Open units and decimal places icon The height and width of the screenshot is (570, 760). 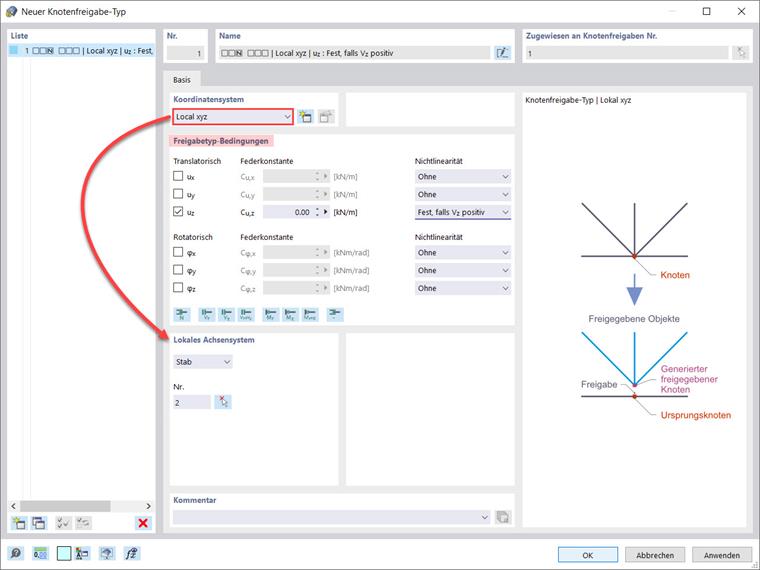[40, 554]
